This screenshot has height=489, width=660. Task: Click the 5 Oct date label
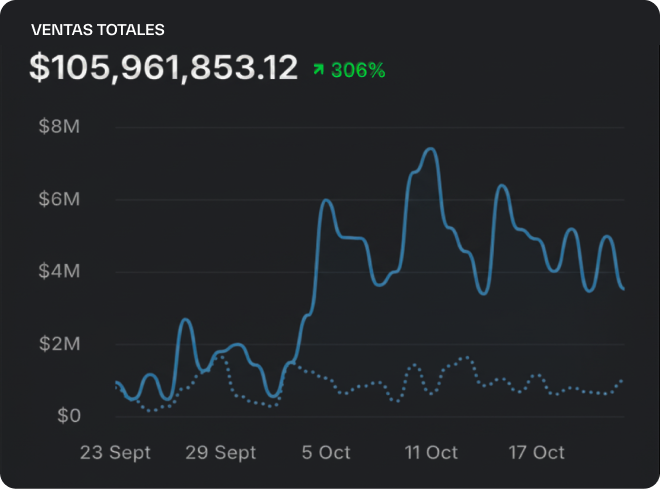tap(326, 453)
